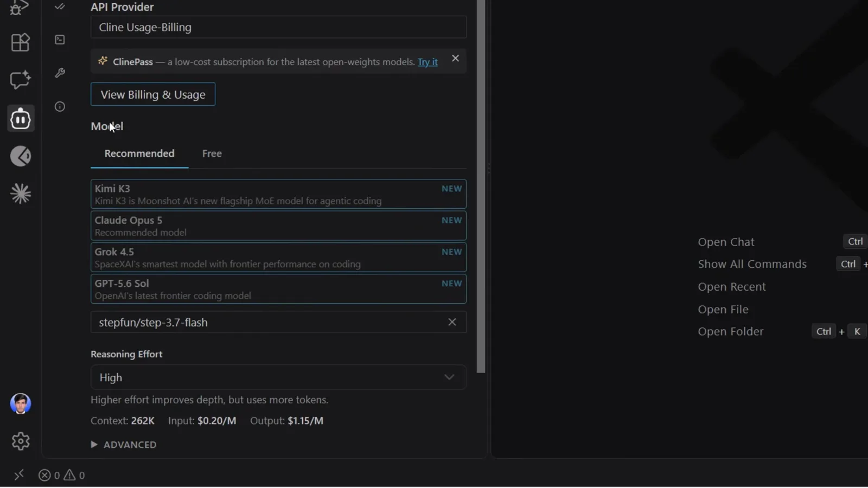Image resolution: width=868 pixels, height=488 pixels.
Task: Select the Claude Opus 5 model
Action: pos(278,226)
